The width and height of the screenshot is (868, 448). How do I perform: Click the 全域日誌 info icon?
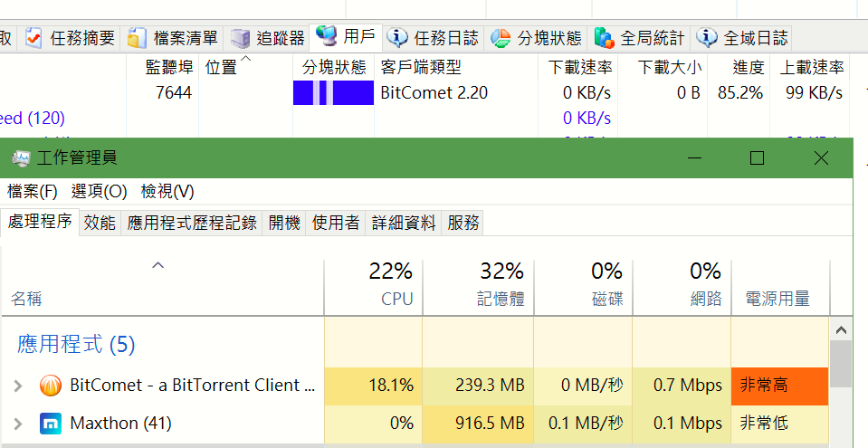click(x=707, y=38)
